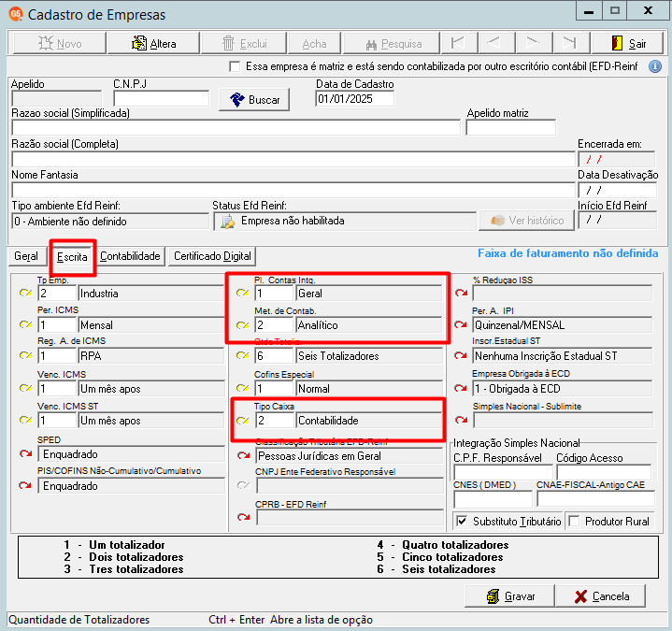Open the Per. ICMS lookup arrow icon

tap(26, 324)
